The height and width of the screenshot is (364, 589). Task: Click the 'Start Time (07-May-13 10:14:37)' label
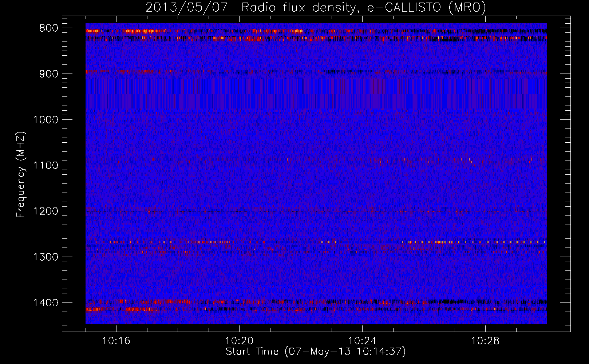coord(316,351)
